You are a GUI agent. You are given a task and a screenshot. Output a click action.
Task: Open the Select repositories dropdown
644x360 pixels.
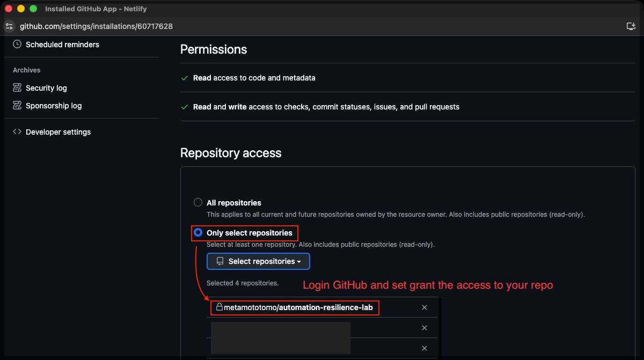coord(258,261)
